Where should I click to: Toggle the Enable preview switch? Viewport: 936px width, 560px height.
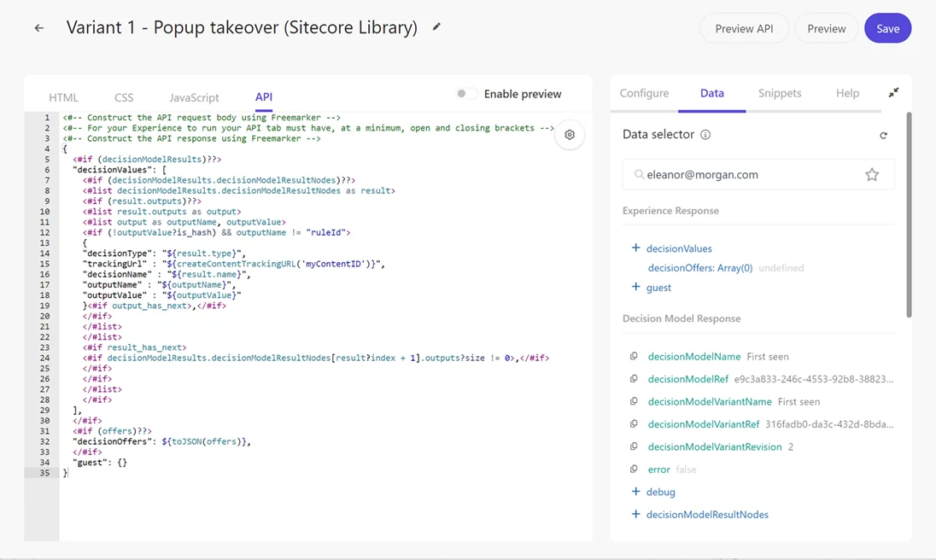coord(467,94)
